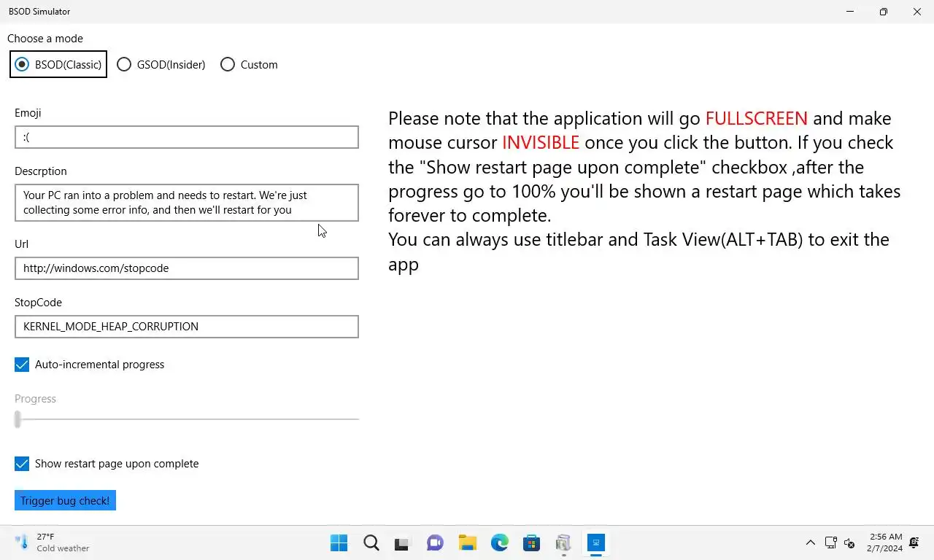Open the weather widget showing 27°F
The image size is (934, 560).
pyautogui.click(x=53, y=542)
